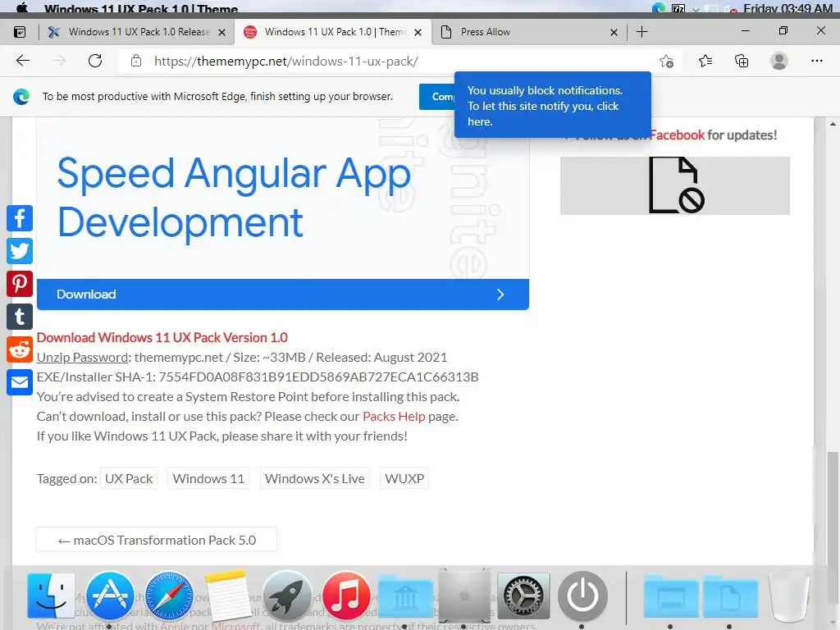Open the desktop stack folder in dock
840x630 pixels.
click(x=671, y=596)
